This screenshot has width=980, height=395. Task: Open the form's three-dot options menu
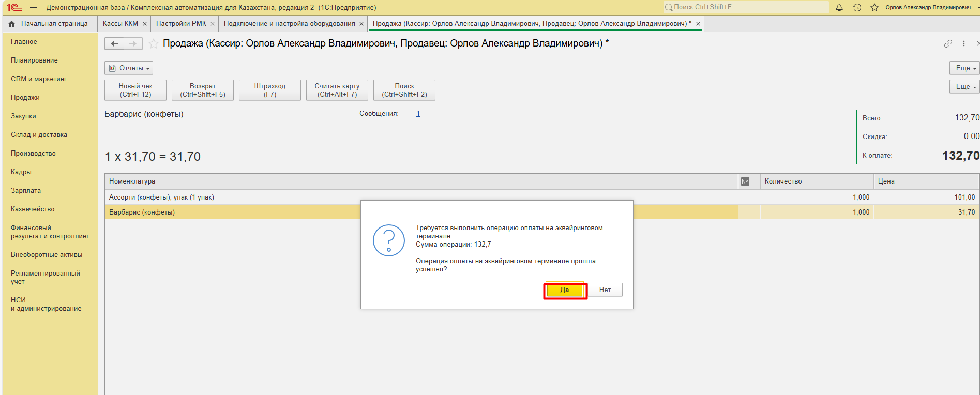pyautogui.click(x=964, y=44)
